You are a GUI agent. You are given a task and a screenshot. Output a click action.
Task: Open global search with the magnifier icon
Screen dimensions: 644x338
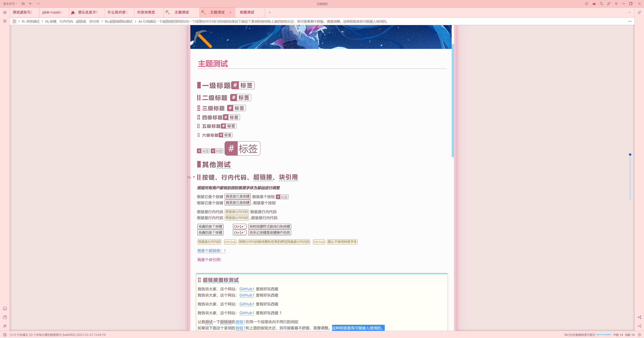pyautogui.click(x=602, y=4)
